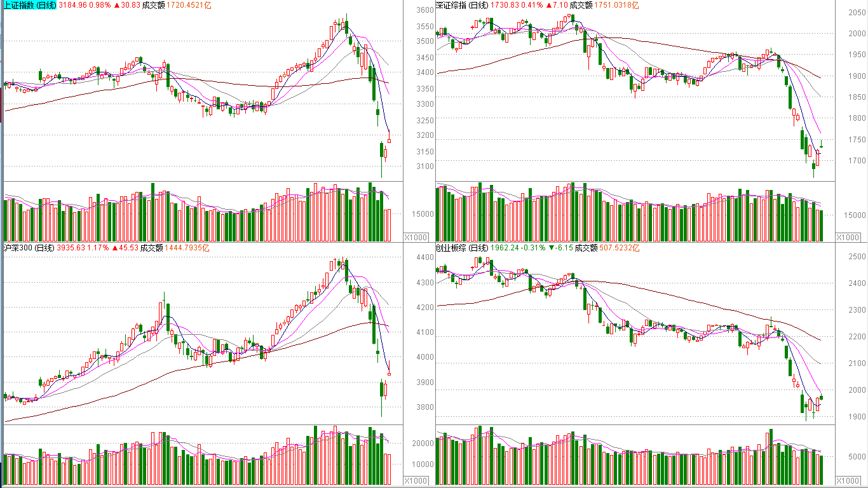868x488 pixels.
Task: Click the 创业板综 (日线) chart title
Action: 462,248
